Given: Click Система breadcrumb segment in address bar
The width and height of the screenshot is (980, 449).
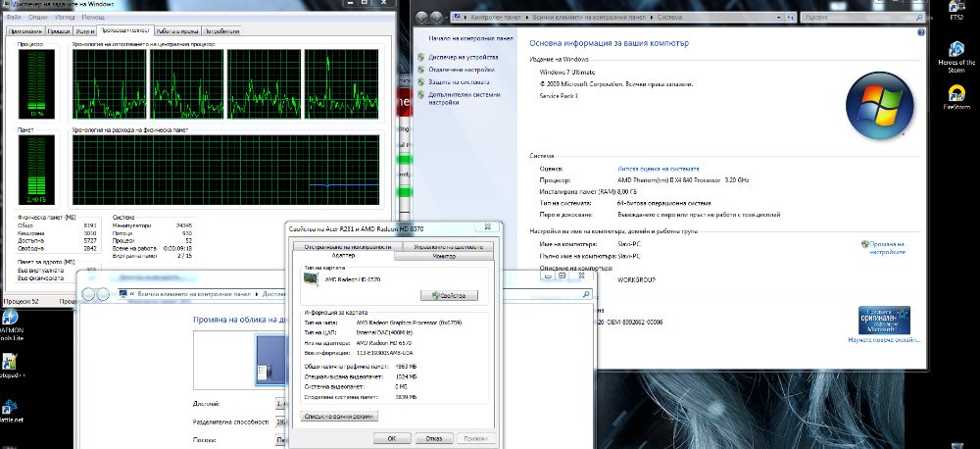Looking at the screenshot, I should [x=669, y=18].
